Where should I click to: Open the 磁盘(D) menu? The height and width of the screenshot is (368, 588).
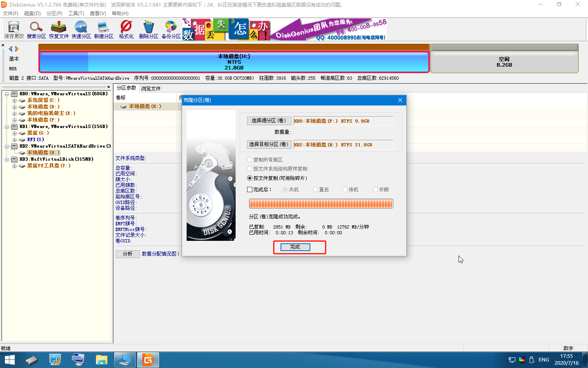32,13
